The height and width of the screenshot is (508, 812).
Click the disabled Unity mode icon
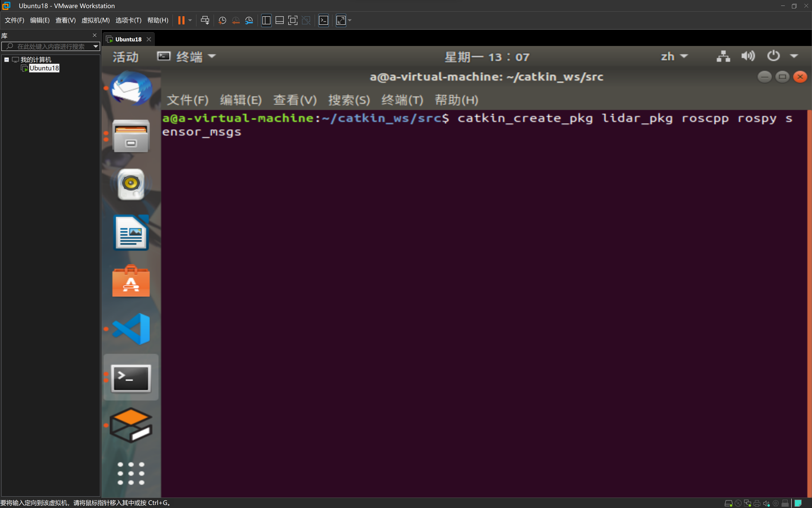[306, 20]
